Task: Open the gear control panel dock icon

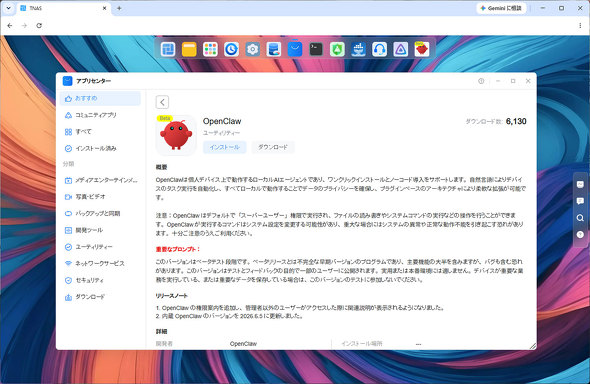Action: pos(252,49)
